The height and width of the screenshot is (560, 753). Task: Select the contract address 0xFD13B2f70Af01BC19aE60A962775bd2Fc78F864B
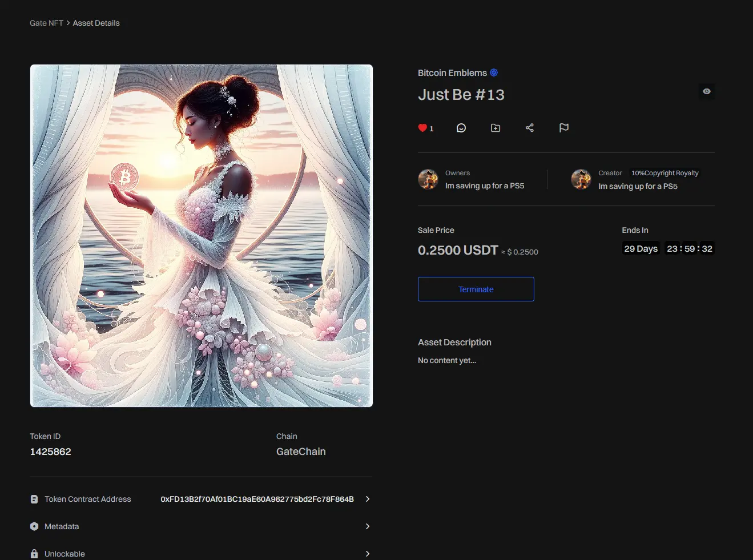[257, 499]
